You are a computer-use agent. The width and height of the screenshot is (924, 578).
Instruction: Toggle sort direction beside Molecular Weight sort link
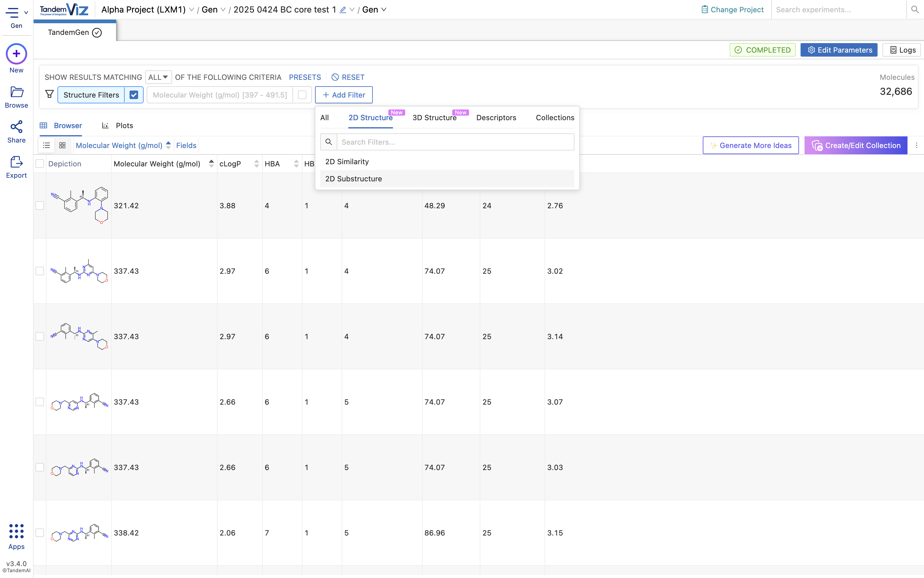168,145
